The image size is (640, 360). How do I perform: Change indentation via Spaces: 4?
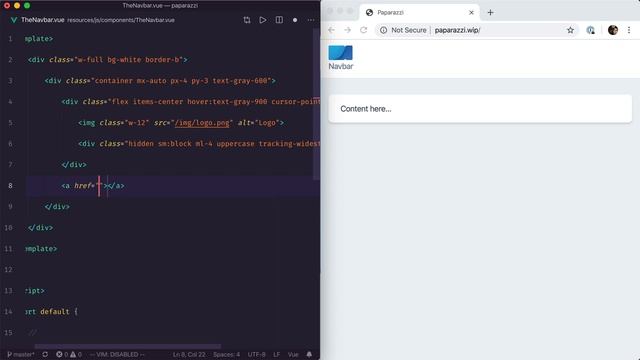[x=227, y=354]
